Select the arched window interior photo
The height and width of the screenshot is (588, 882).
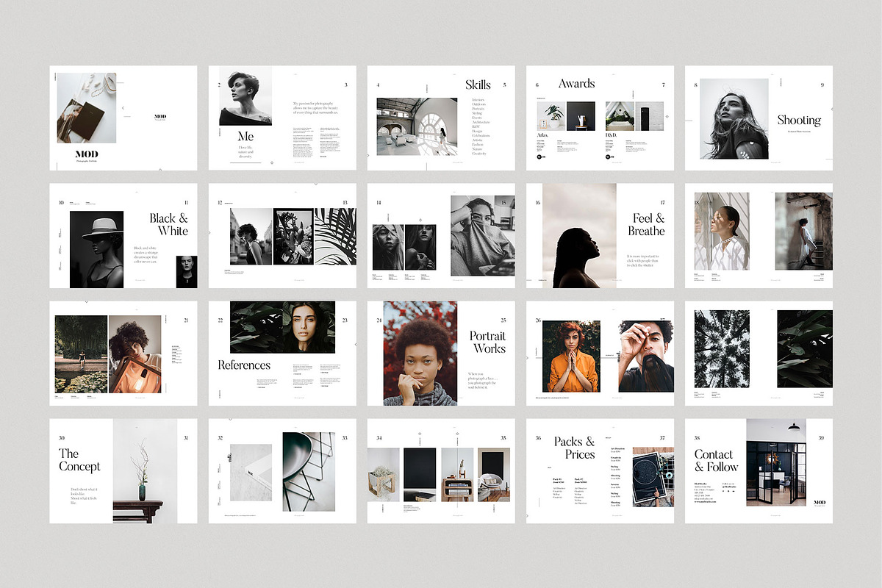point(417,126)
